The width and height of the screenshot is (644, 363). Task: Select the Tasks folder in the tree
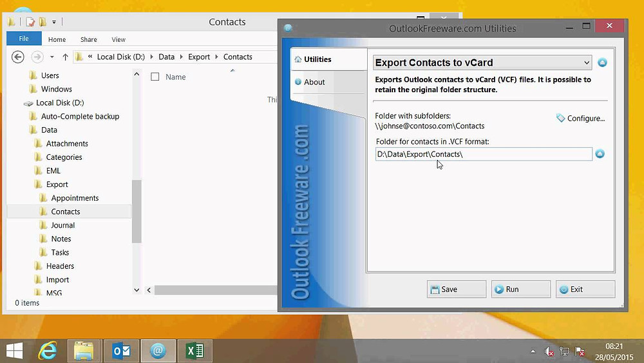(59, 252)
